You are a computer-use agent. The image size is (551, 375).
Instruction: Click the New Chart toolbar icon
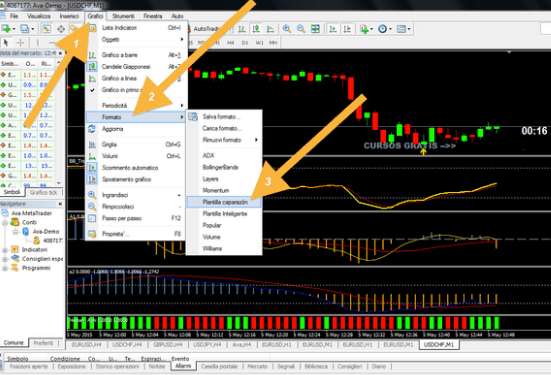point(7,29)
